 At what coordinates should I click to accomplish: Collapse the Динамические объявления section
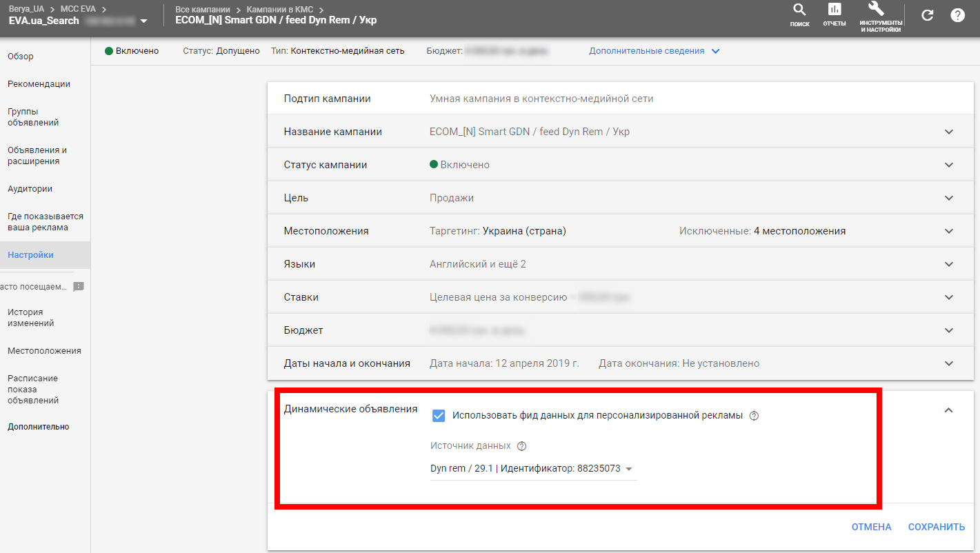[x=949, y=410]
